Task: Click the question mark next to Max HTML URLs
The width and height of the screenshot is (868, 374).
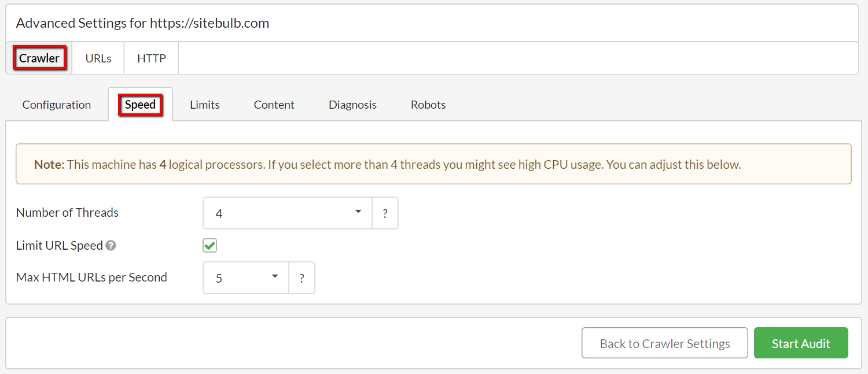Action: click(x=301, y=278)
